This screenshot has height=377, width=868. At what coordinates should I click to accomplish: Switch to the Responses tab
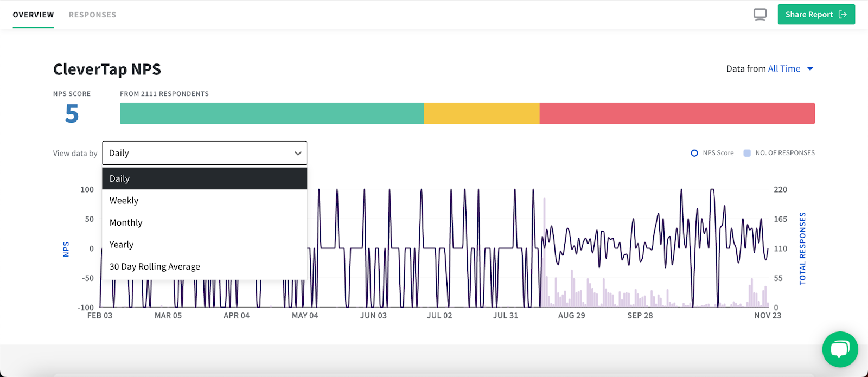pyautogui.click(x=92, y=15)
